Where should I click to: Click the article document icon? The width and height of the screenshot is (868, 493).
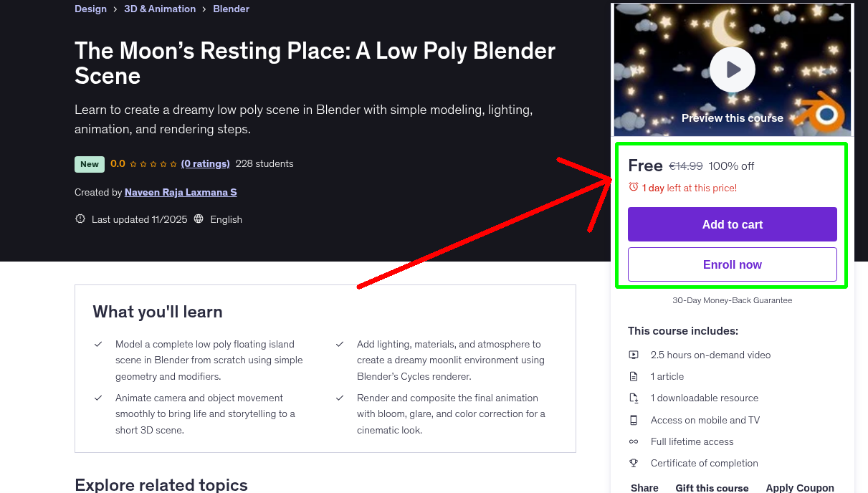pyautogui.click(x=634, y=376)
